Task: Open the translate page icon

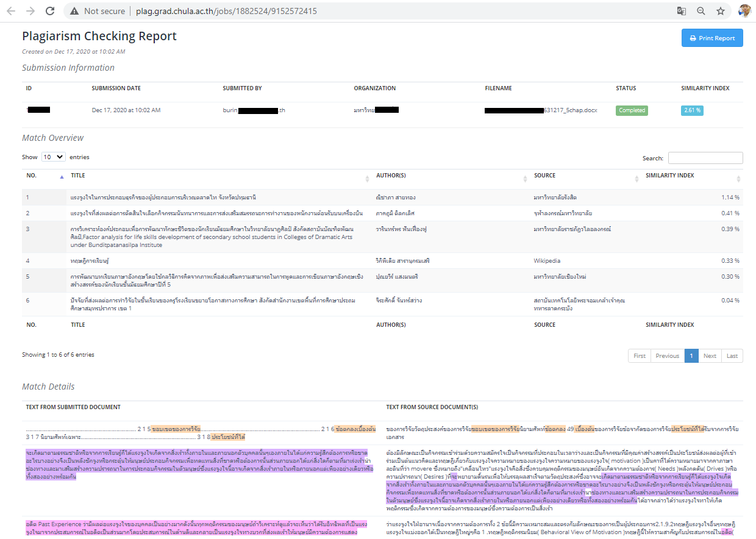Action: pyautogui.click(x=682, y=11)
